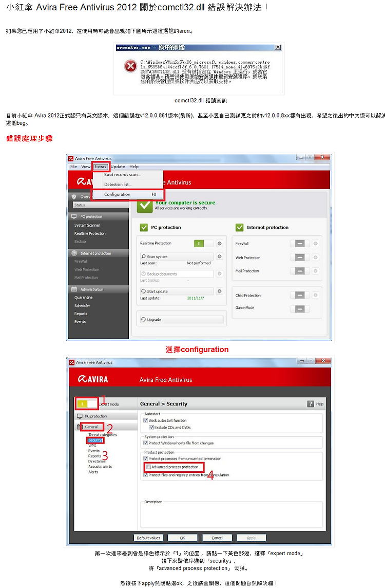Click the Internet protection green checkmark icon

point(239,227)
